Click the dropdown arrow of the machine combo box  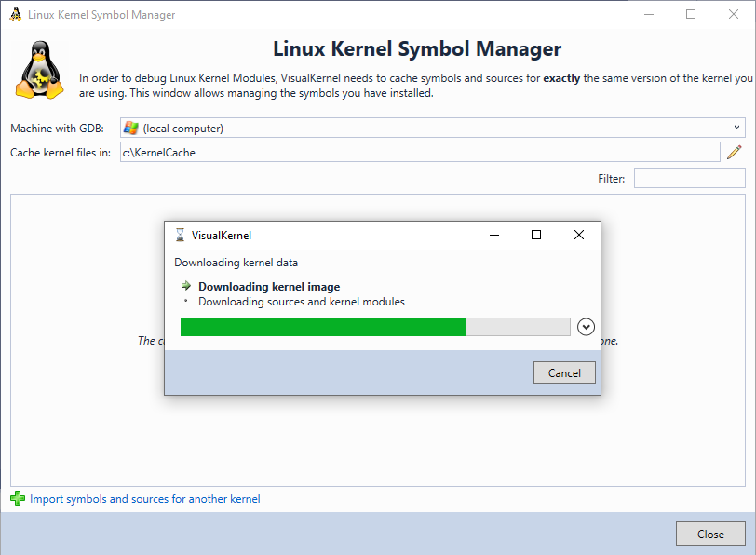tap(736, 128)
